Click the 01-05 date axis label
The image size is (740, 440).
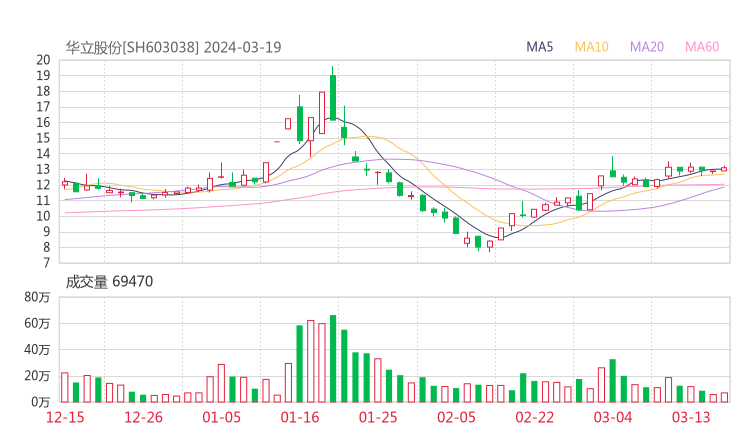(221, 417)
